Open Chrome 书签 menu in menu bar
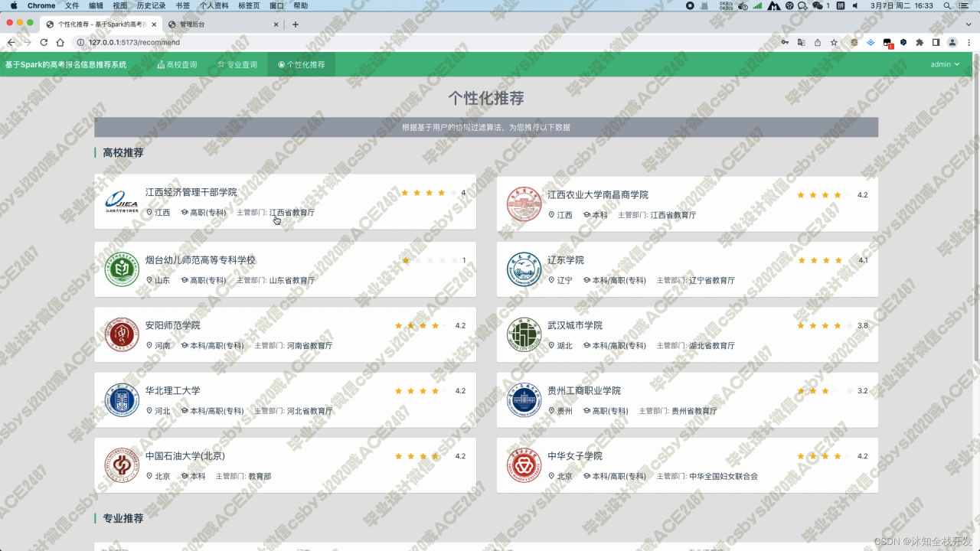 coord(182,5)
